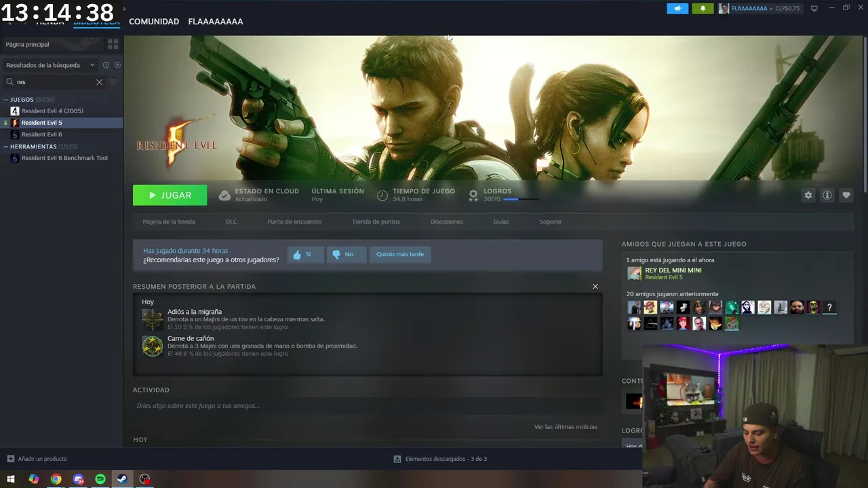The image size is (868, 488).
Task: Collapse the HERRAMIENTAS category
Action: click(x=6, y=146)
